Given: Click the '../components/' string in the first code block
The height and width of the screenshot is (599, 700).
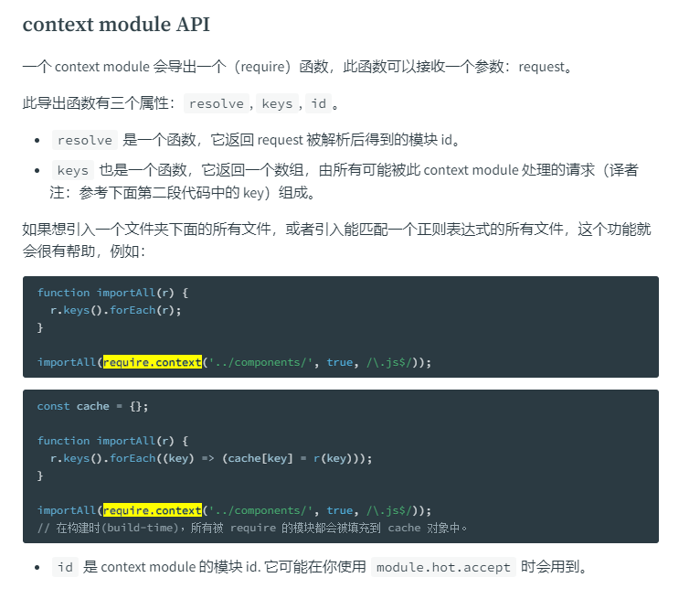Looking at the screenshot, I should [x=261, y=362].
